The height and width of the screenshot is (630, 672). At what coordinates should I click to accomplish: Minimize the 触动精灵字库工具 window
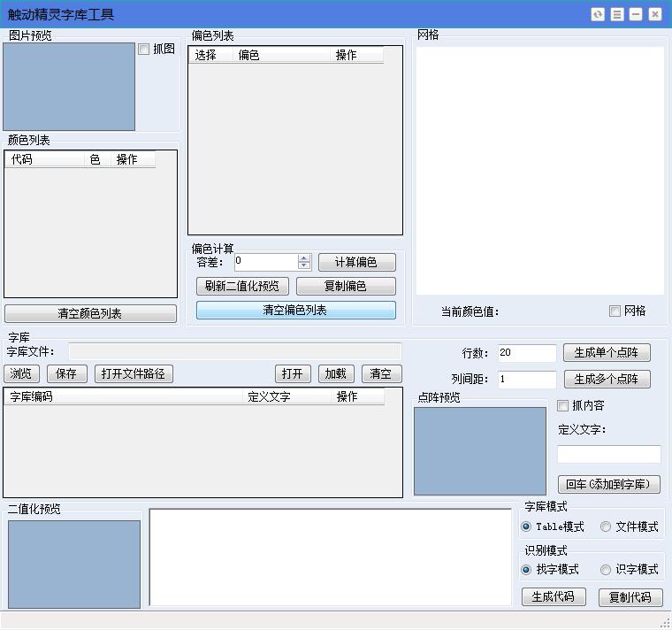click(636, 14)
